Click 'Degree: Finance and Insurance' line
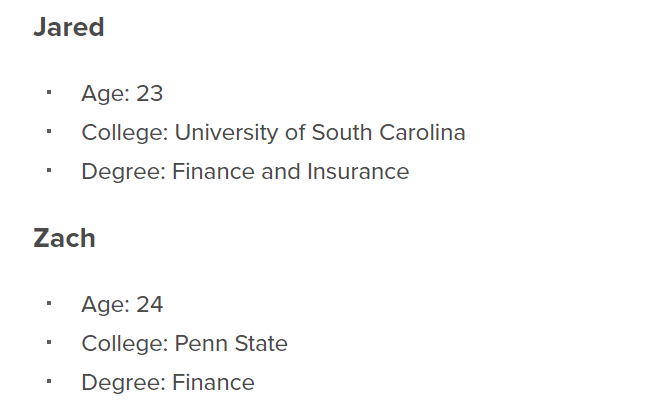Viewport: 665px width, 416px height. pyautogui.click(x=245, y=172)
